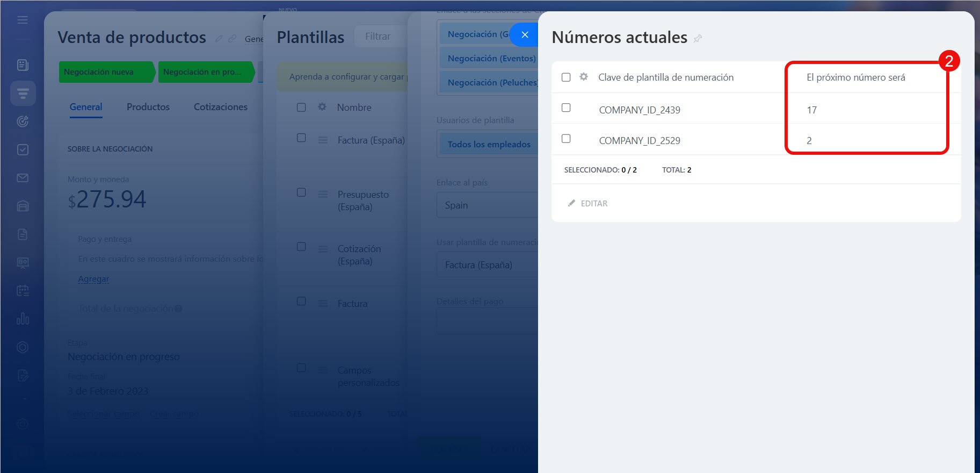980x473 pixels.
Task: Tick the Factura (España) template checkbox
Action: [x=301, y=138]
